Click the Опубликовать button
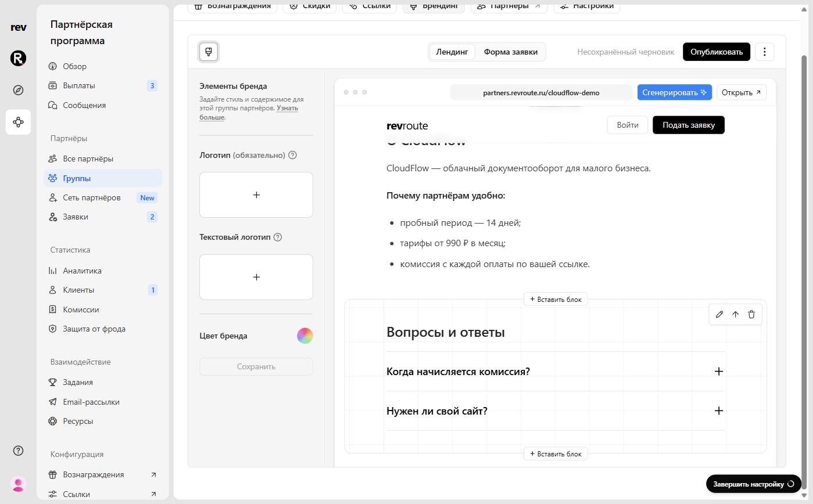The width and height of the screenshot is (813, 504). [x=717, y=52]
